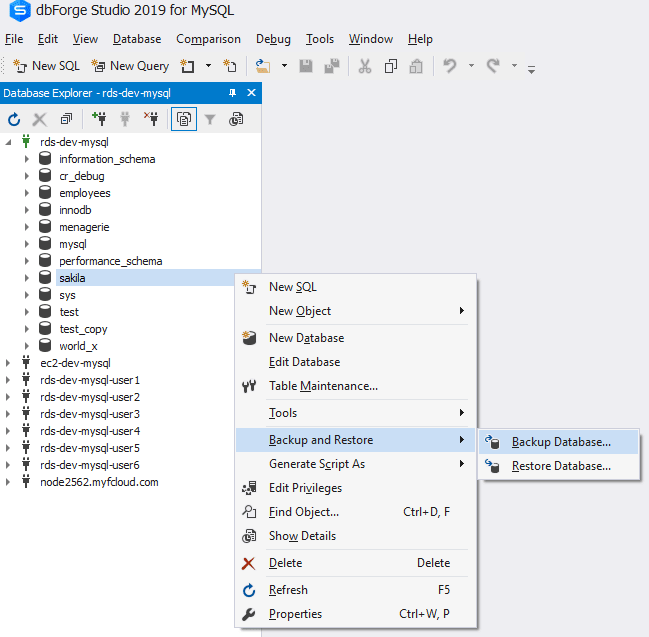Image resolution: width=649 pixels, height=637 pixels.
Task: Click the New Query toolbar button
Action: 130,66
